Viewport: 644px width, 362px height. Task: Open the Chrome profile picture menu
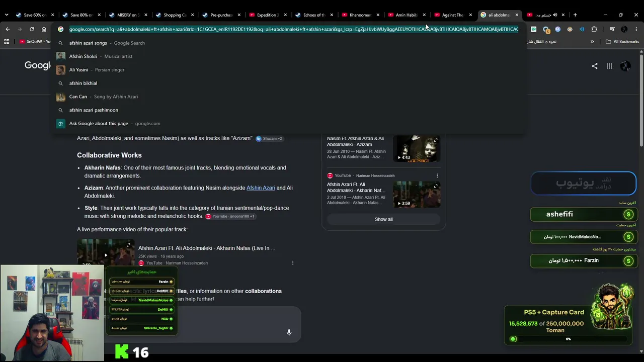coord(624,29)
